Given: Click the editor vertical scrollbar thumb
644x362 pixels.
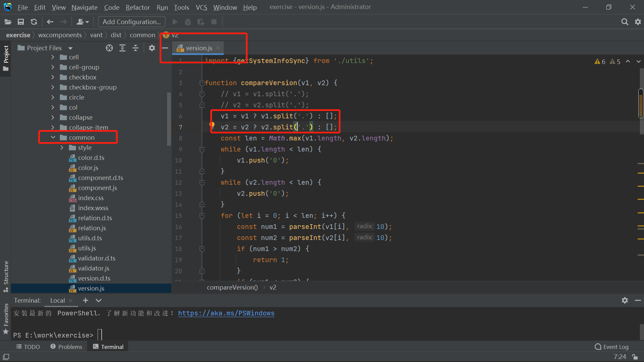Looking at the screenshot, I should tap(641, 103).
